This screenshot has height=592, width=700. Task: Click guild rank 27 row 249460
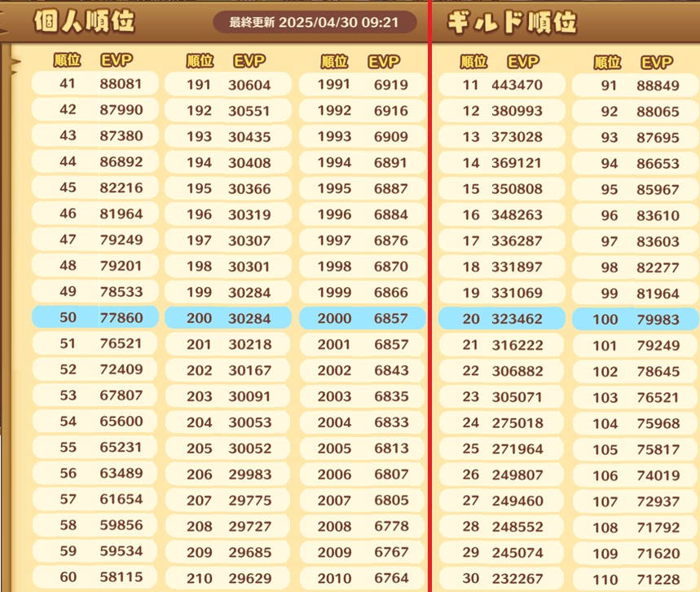point(502,501)
